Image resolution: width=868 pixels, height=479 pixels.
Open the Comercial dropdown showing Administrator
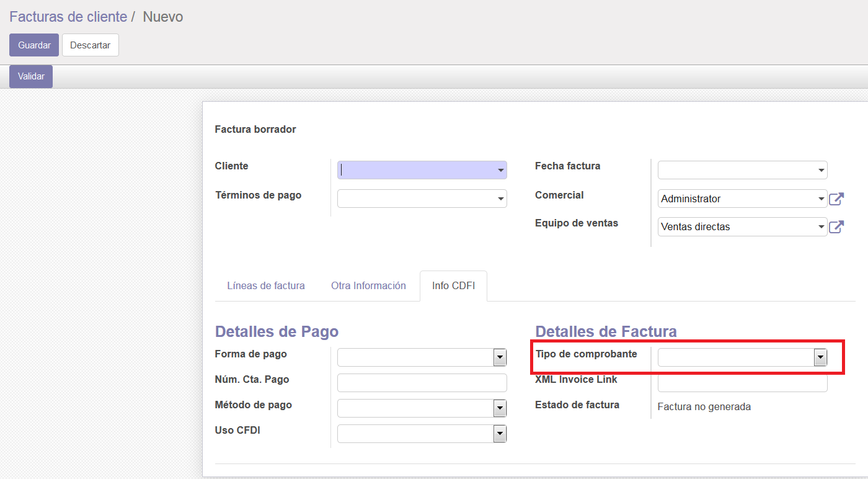[742, 199]
